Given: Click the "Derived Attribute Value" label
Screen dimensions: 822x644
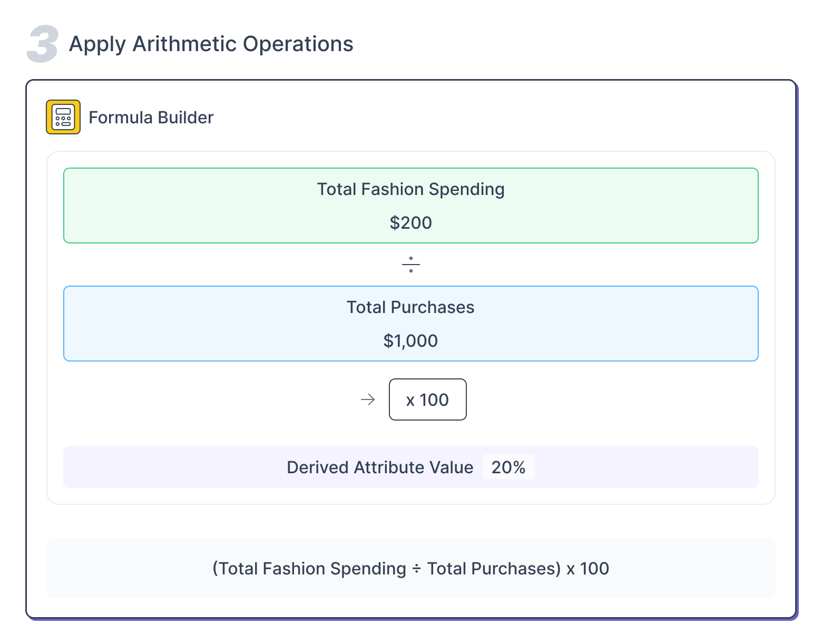Looking at the screenshot, I should 380,467.
